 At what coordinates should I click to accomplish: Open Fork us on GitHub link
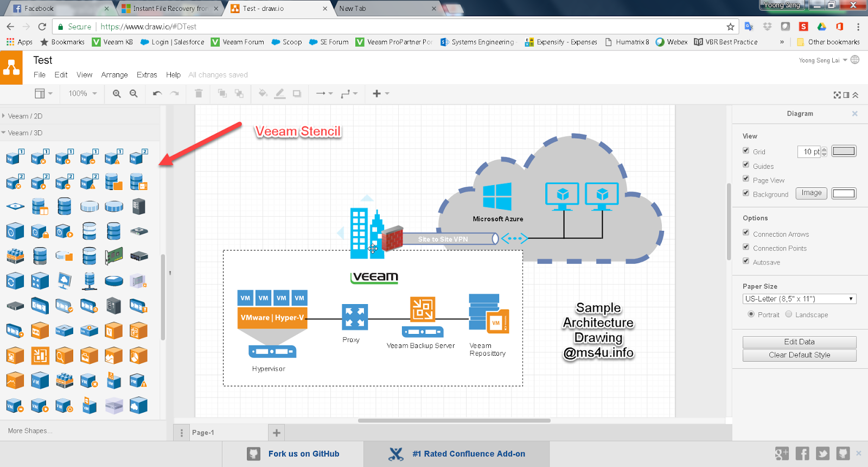point(293,454)
